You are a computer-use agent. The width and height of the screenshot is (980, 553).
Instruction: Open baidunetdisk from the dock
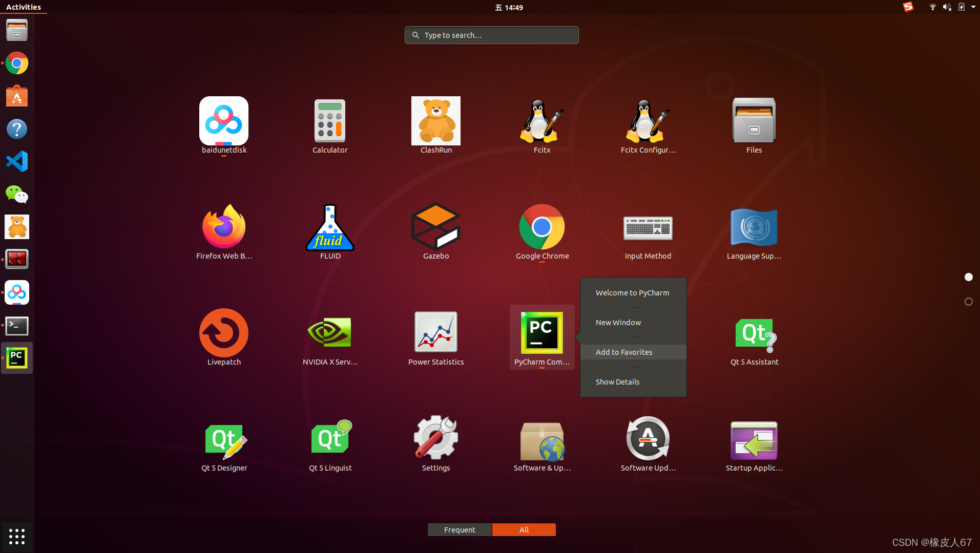[17, 292]
